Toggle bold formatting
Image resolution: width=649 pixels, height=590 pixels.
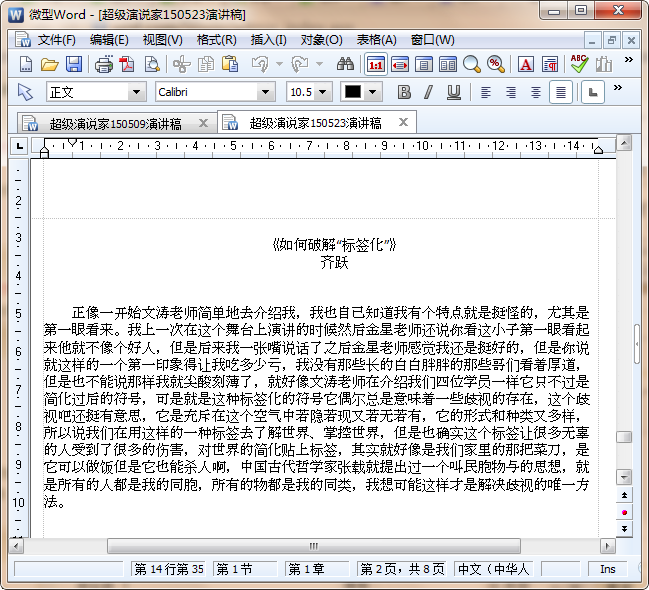[404, 92]
